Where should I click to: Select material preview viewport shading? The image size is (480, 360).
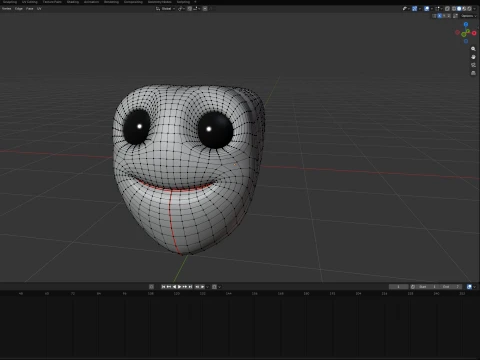coord(464,9)
